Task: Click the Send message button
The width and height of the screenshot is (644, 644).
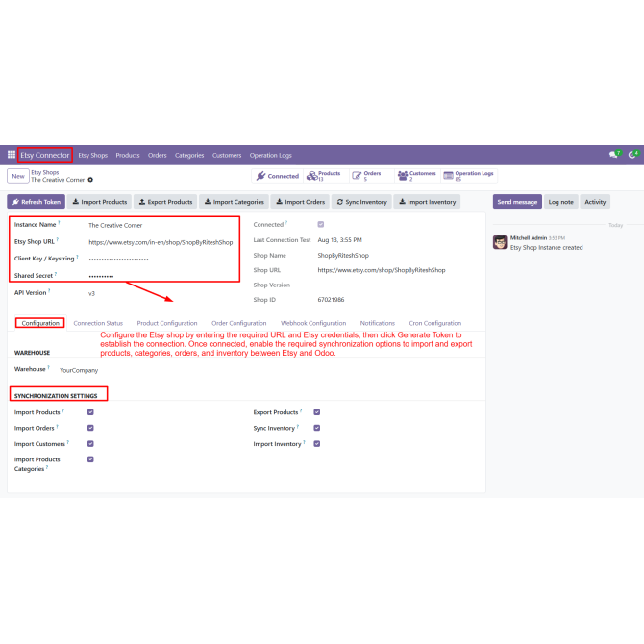Action: click(517, 202)
